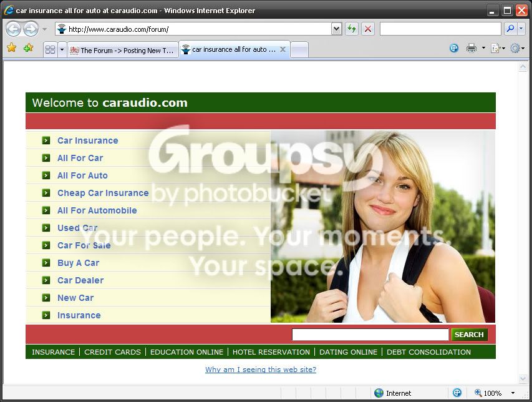The height and width of the screenshot is (402, 532).
Task: Open the Car Insurance link
Action: click(88, 140)
